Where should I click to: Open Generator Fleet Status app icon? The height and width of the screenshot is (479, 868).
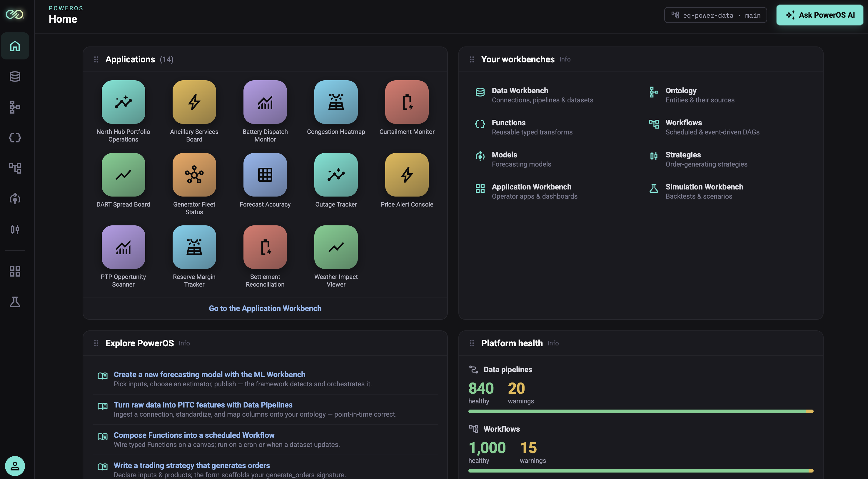pyautogui.click(x=194, y=174)
